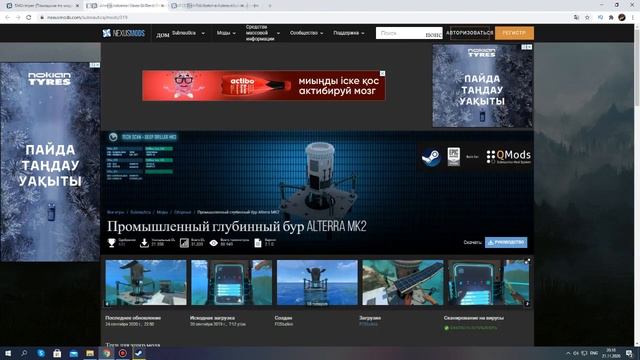Click the browser address bar
This screenshot has width=640, height=360.
(x=302, y=18)
